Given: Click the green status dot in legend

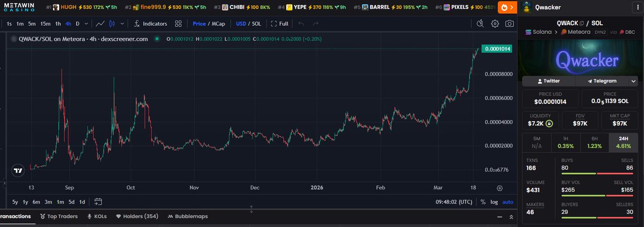Looking at the screenshot, I should click(x=157, y=39).
